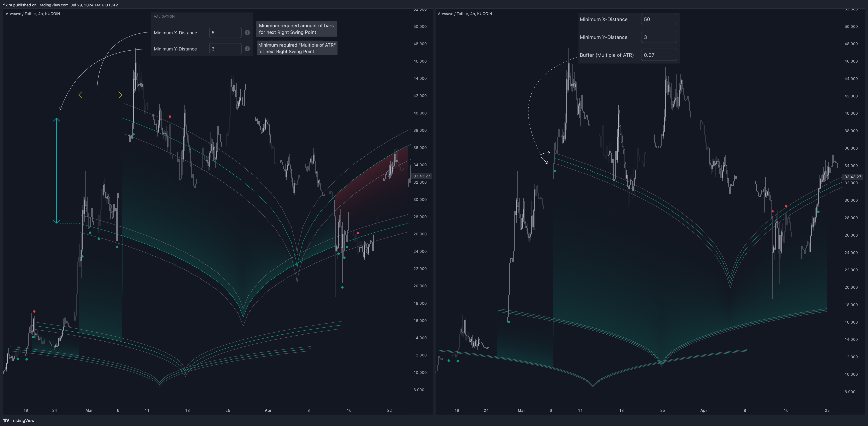Click the right panel Minimum X-Distance field showing 50
This screenshot has width=868, height=426.
tap(658, 19)
